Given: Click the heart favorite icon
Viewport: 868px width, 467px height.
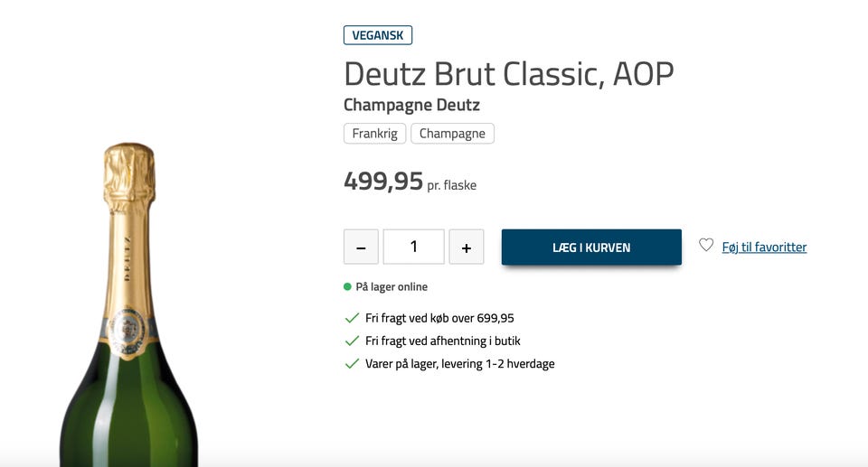Looking at the screenshot, I should (706, 245).
